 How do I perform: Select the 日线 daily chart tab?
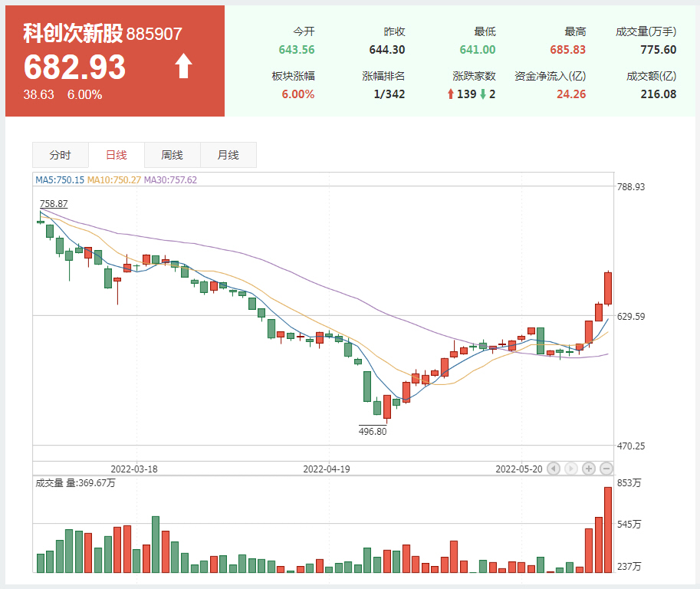(x=116, y=155)
